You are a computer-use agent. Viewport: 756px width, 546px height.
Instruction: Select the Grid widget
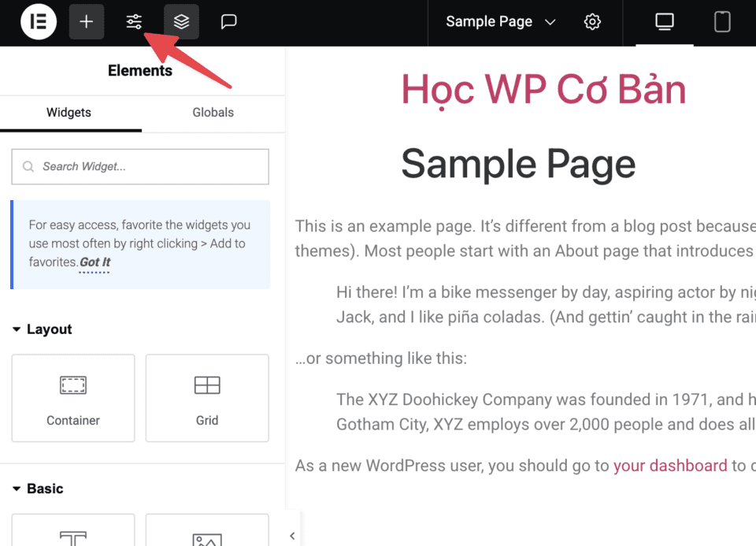(x=207, y=398)
